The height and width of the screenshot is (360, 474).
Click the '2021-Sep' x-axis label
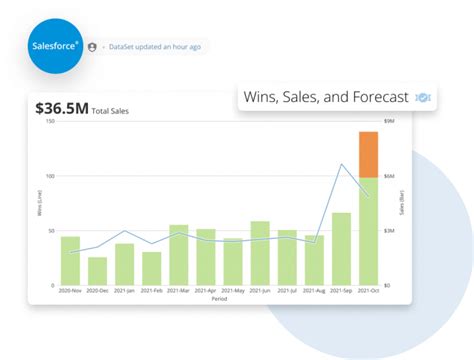pos(341,291)
